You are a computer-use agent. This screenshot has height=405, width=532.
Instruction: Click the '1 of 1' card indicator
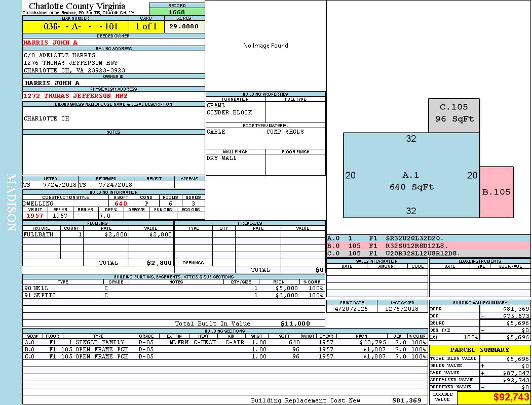(x=146, y=27)
